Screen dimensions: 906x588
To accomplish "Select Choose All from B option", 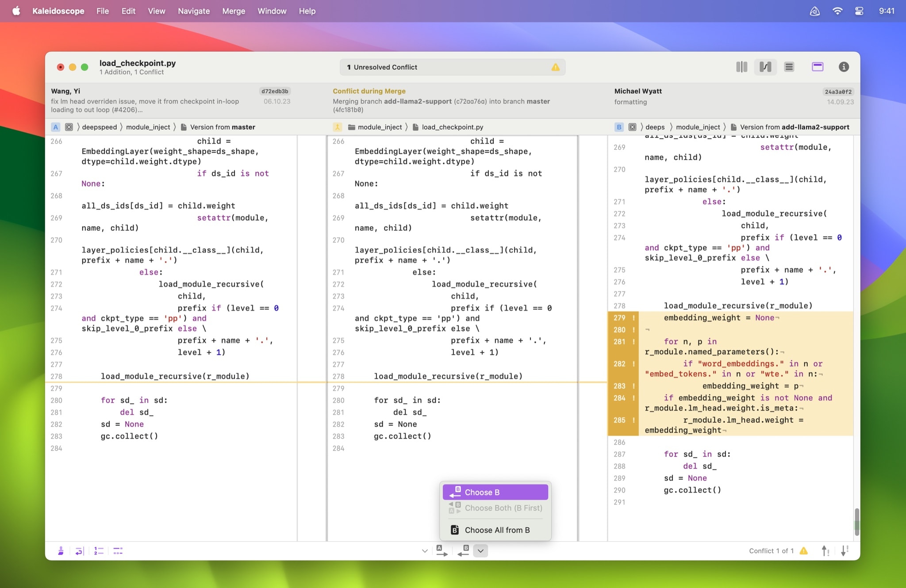I will click(497, 530).
